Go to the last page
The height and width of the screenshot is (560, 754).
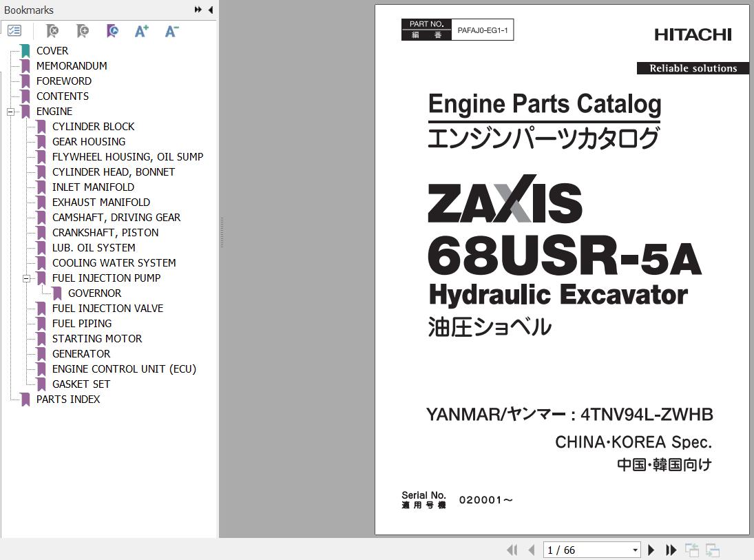coord(671,550)
